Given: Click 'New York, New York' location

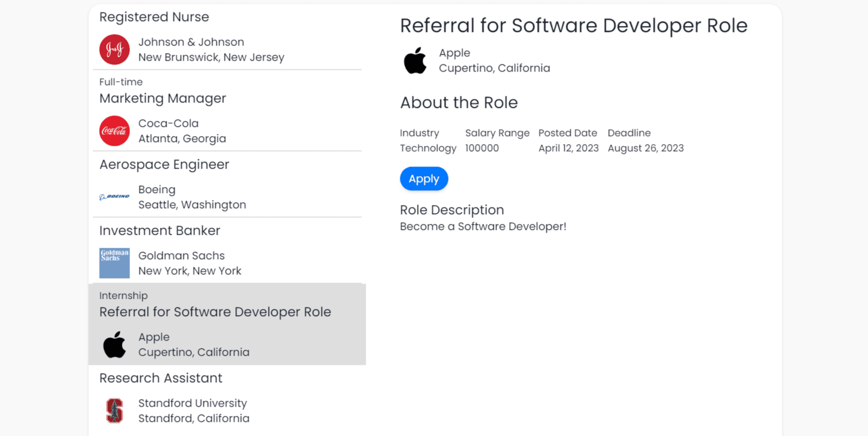Looking at the screenshot, I should (190, 271).
